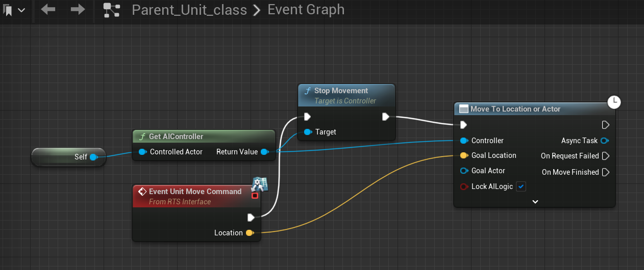Click the red event delegate pin
The image size is (644, 270).
click(x=255, y=195)
